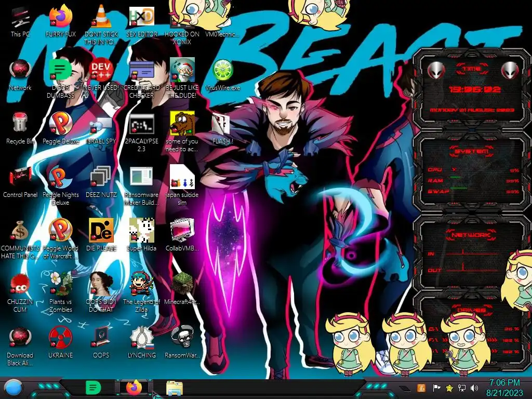Open the VM0Technic desktop shortcut
This screenshot has height=399, width=532.
pyautogui.click(x=222, y=34)
